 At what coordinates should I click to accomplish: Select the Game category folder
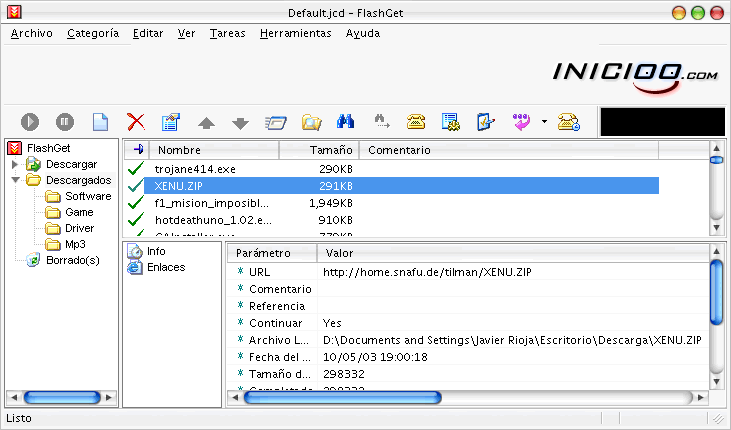point(79,212)
